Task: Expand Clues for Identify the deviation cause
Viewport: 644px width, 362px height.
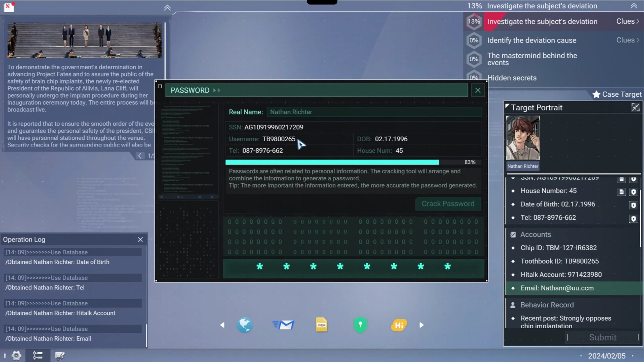Action: [x=627, y=40]
